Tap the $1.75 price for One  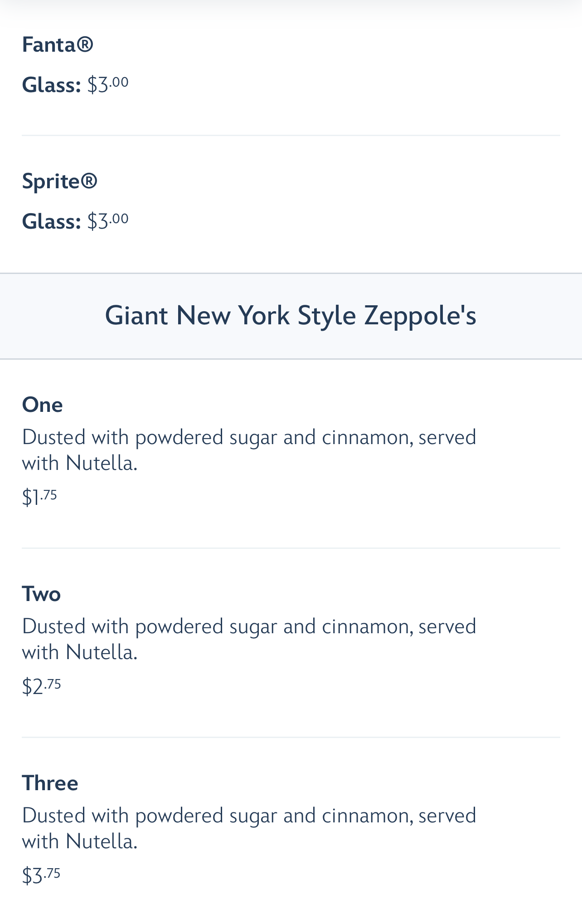coord(39,497)
